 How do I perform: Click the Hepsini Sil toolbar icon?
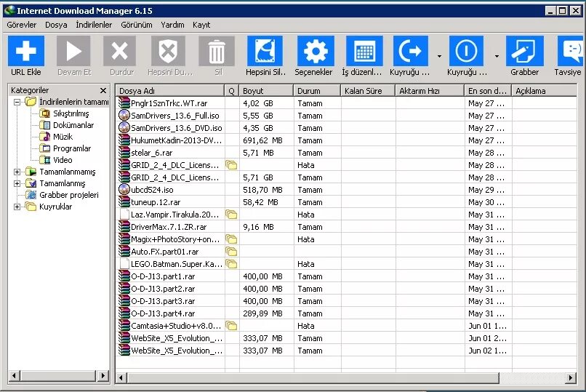265,51
